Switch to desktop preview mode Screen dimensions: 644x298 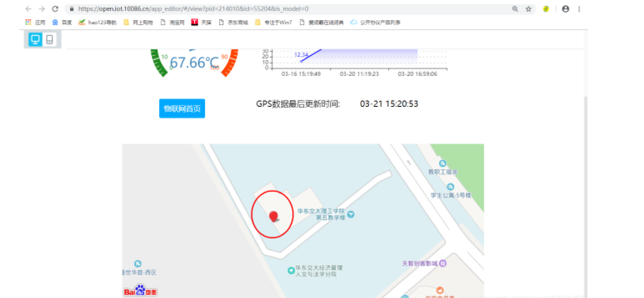point(35,39)
